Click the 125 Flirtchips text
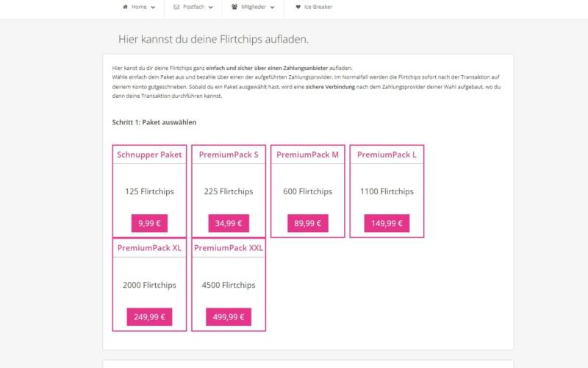The height and width of the screenshot is (368, 588). [149, 191]
